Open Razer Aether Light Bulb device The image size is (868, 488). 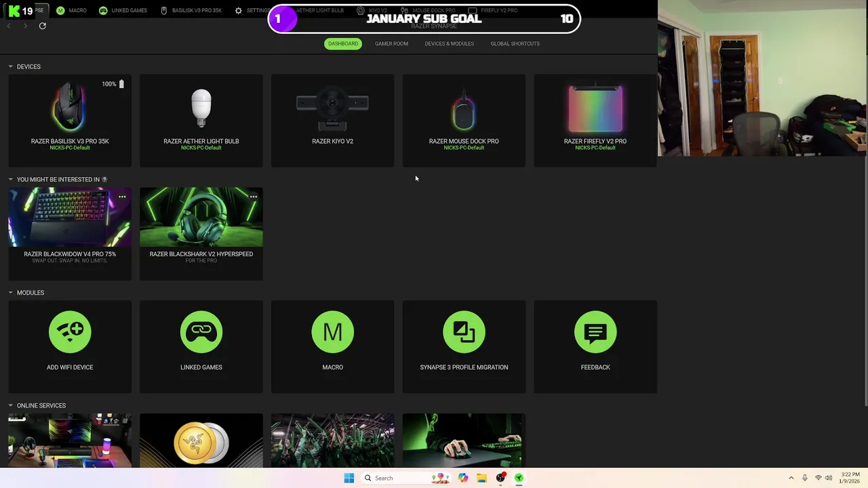pyautogui.click(x=201, y=121)
